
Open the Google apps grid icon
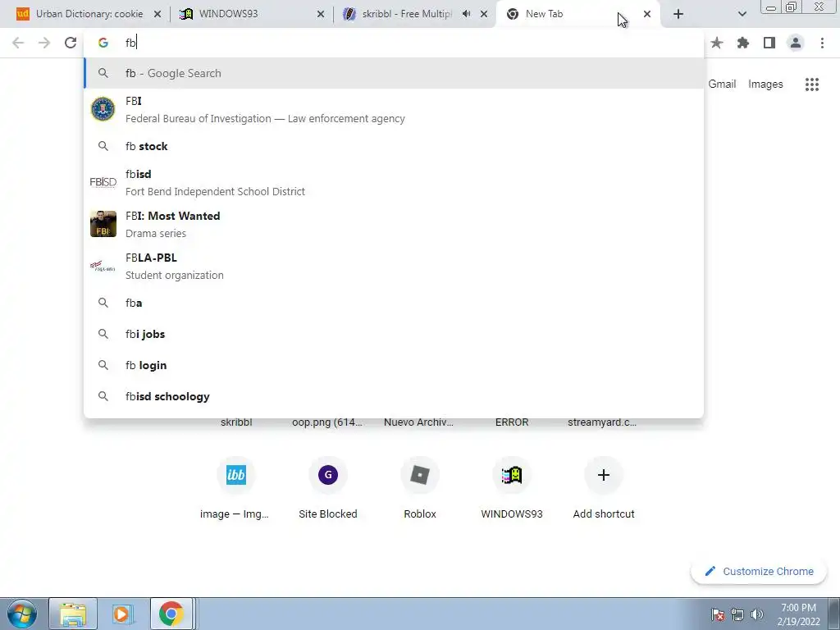point(811,84)
